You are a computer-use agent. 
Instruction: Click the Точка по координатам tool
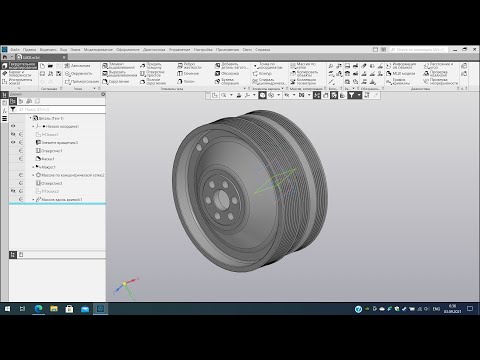point(268,66)
